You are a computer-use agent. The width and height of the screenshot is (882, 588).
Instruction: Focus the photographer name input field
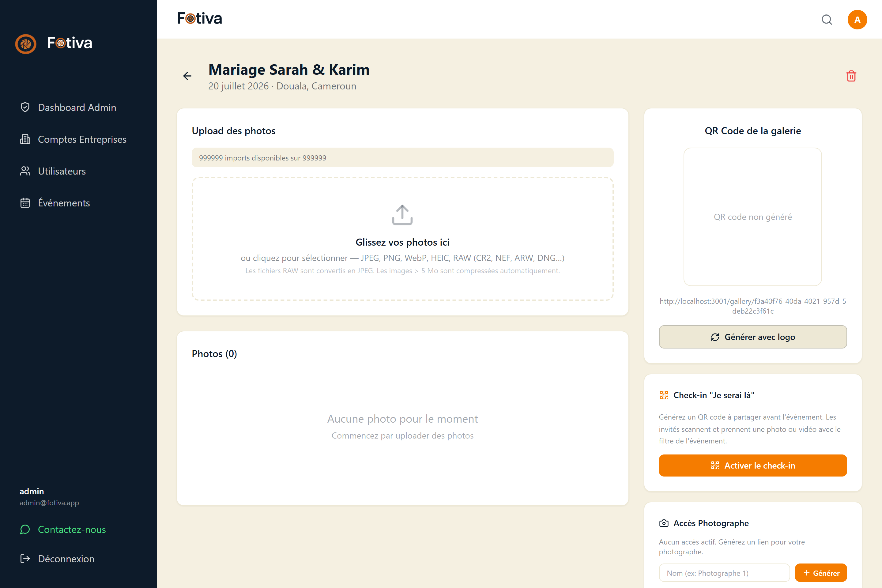(724, 573)
